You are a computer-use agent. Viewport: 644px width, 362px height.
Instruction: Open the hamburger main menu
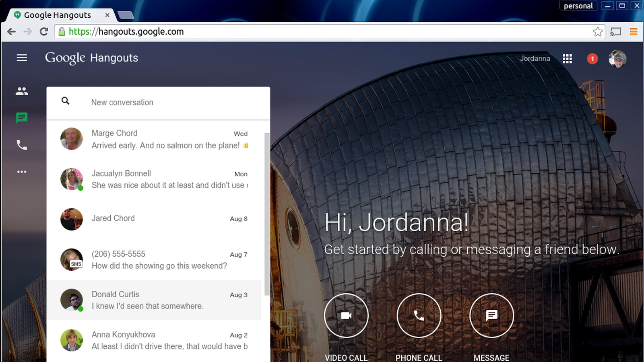tap(22, 58)
